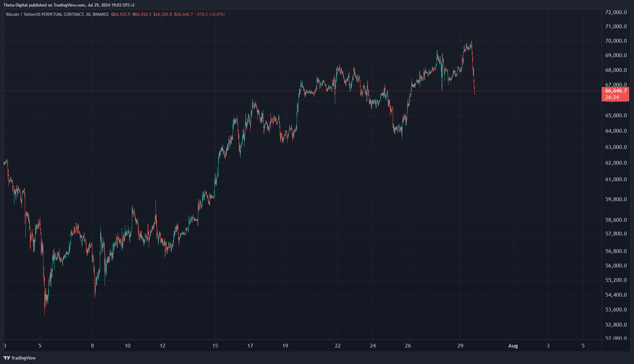Click the 63,000.0 price axis label

(x=616, y=147)
